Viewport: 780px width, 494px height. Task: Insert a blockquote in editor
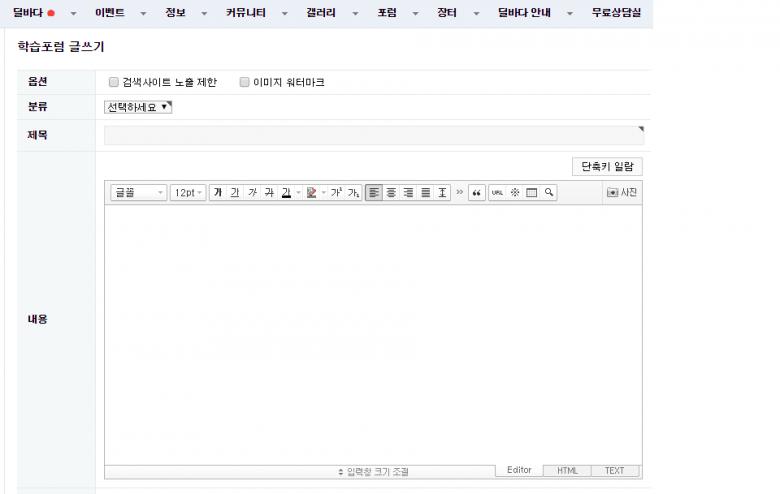click(x=477, y=193)
